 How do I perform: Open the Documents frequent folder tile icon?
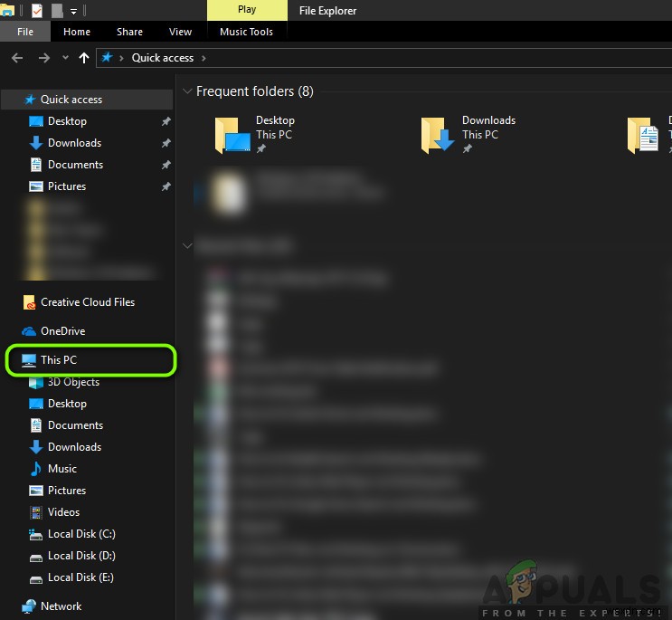(643, 136)
